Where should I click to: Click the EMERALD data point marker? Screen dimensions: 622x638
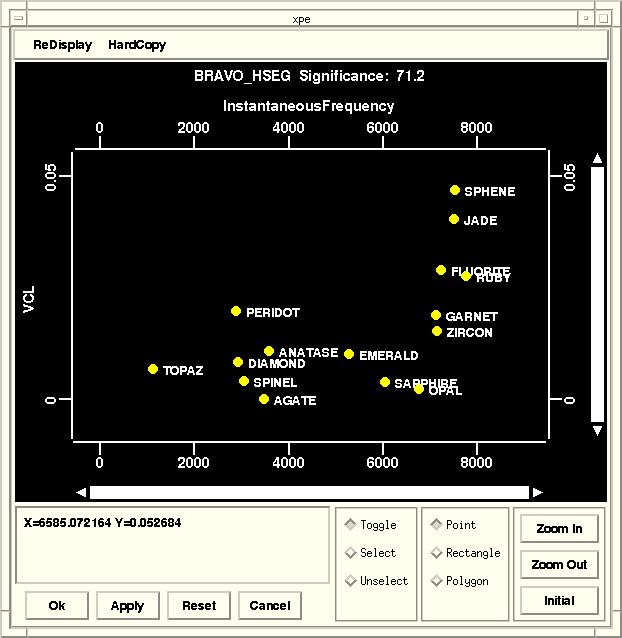(x=349, y=354)
